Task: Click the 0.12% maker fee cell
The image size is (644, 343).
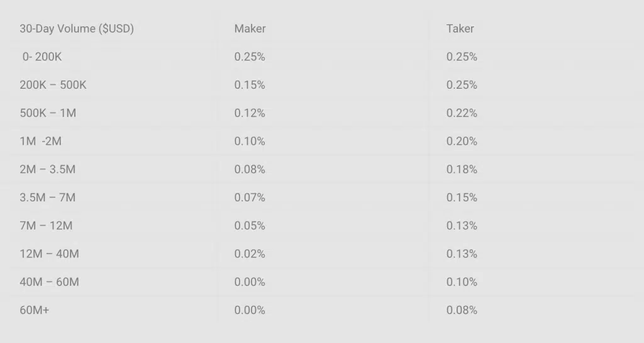Action: [x=250, y=113]
